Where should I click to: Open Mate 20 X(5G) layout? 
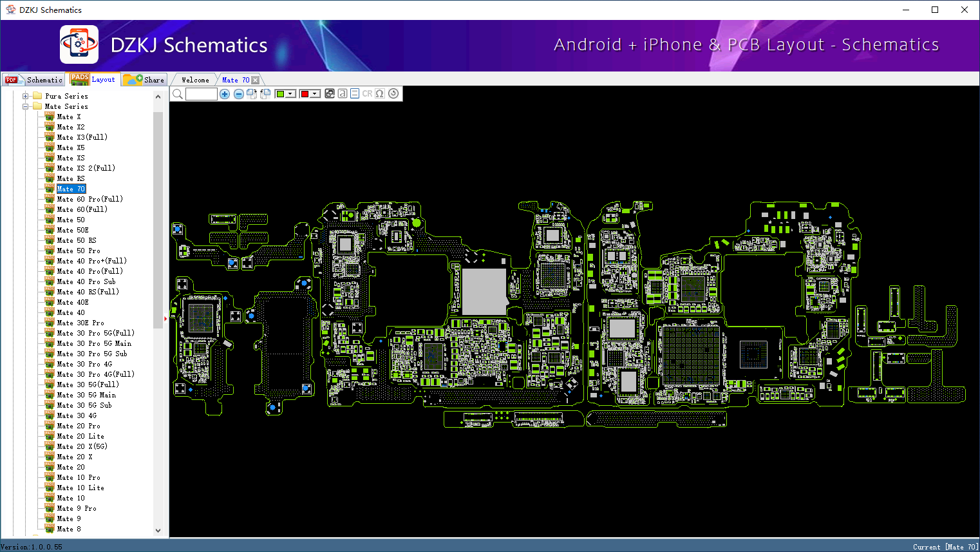pyautogui.click(x=82, y=446)
